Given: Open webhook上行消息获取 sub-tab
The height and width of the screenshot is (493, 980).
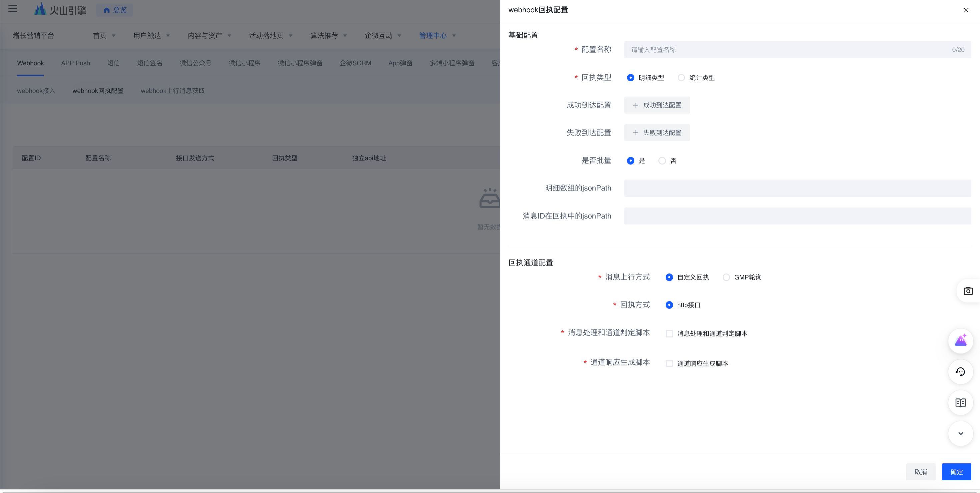Looking at the screenshot, I should (x=173, y=91).
